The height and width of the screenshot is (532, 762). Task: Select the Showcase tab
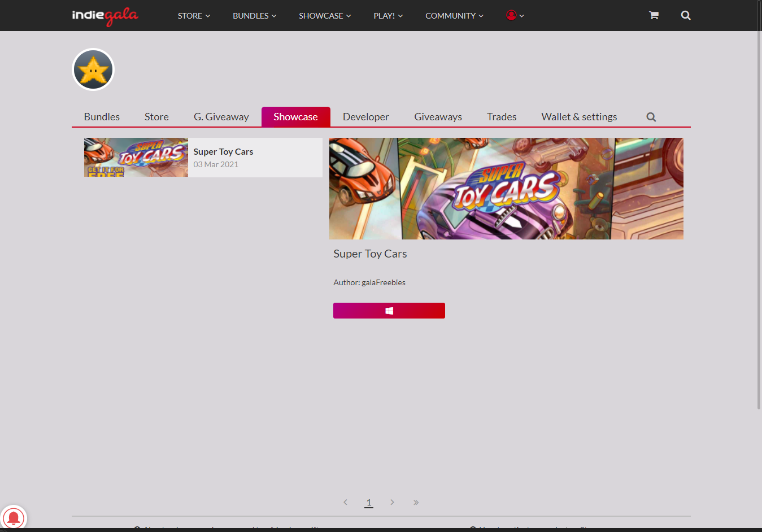295,117
